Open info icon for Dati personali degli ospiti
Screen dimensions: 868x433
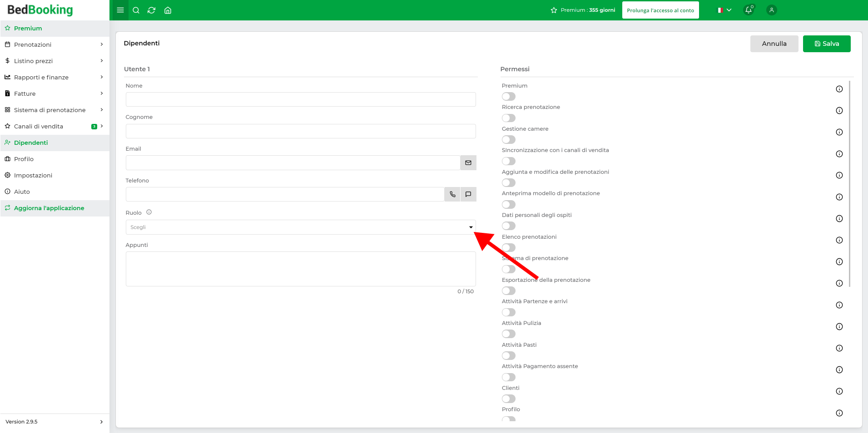point(839,218)
